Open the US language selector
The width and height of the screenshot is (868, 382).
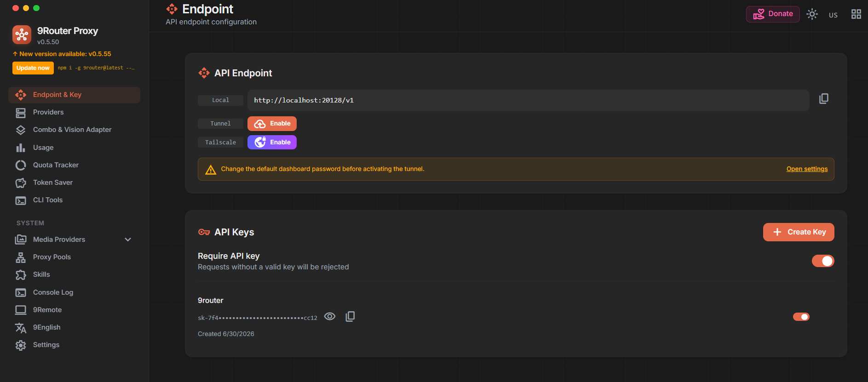pos(833,15)
